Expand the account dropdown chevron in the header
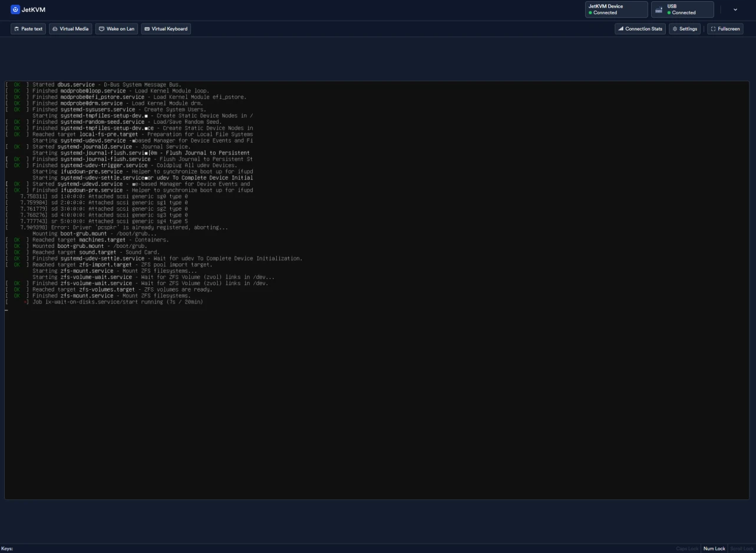Image resolution: width=756 pixels, height=553 pixels. (735, 9)
